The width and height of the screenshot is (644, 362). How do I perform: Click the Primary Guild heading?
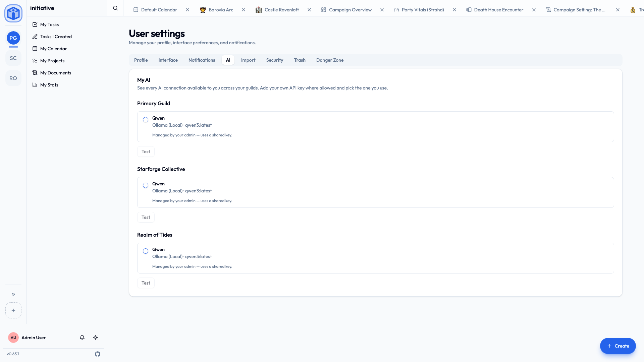pos(154,103)
